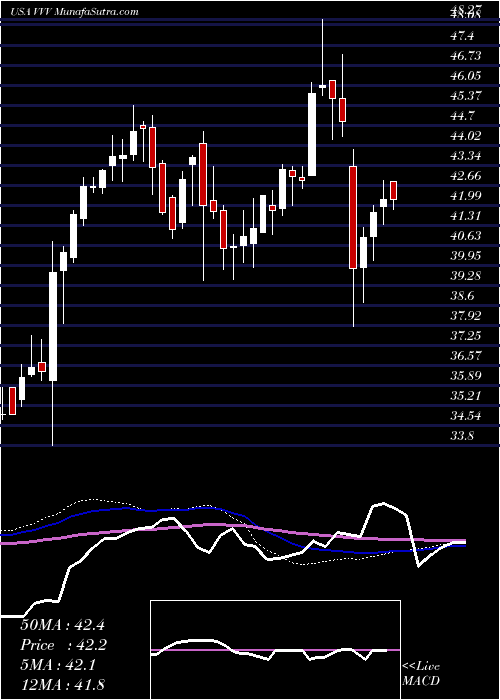Select the 40.63 price axis label

point(467,236)
